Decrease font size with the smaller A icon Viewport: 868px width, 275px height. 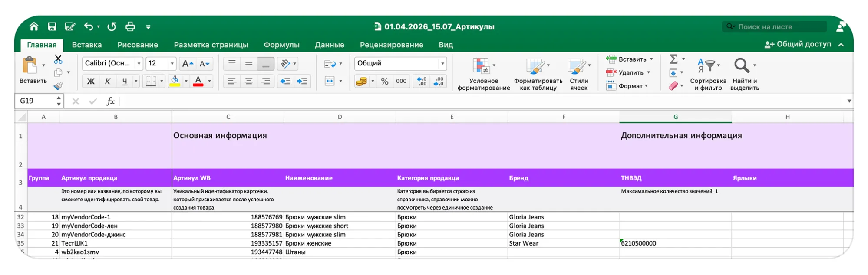pyautogui.click(x=205, y=64)
